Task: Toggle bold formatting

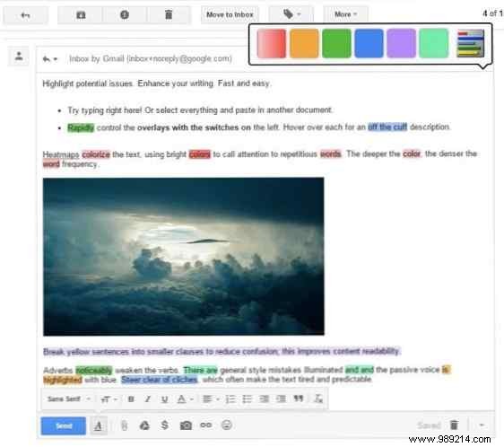Action: coord(131,399)
